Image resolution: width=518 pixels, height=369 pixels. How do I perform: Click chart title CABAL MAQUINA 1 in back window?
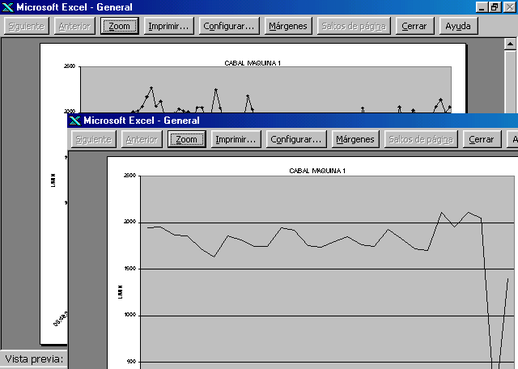pyautogui.click(x=253, y=63)
